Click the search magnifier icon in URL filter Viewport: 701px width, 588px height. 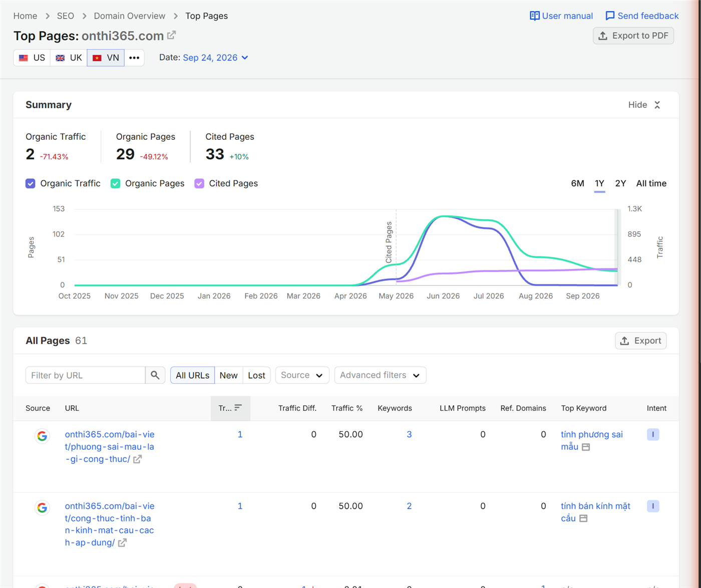click(x=155, y=375)
